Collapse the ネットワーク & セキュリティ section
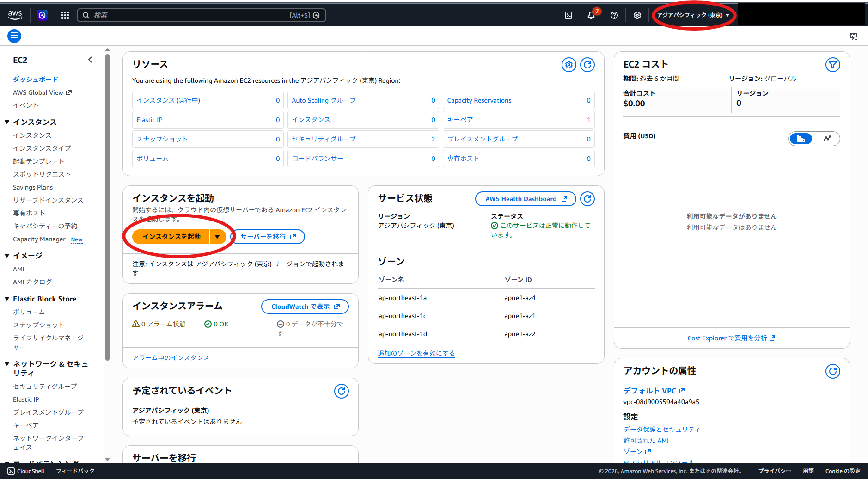868x479 pixels. pyautogui.click(x=7, y=364)
